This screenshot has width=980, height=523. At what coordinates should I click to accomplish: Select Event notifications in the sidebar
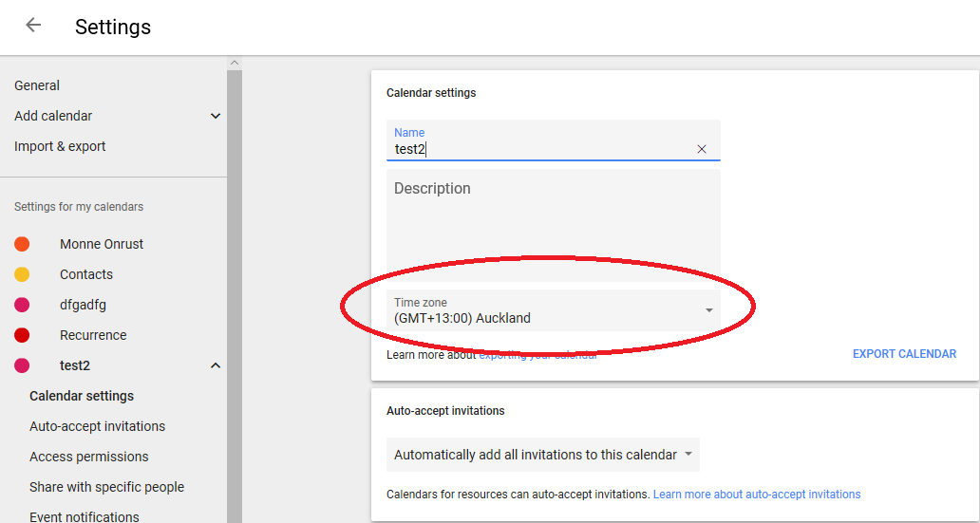coord(85,516)
